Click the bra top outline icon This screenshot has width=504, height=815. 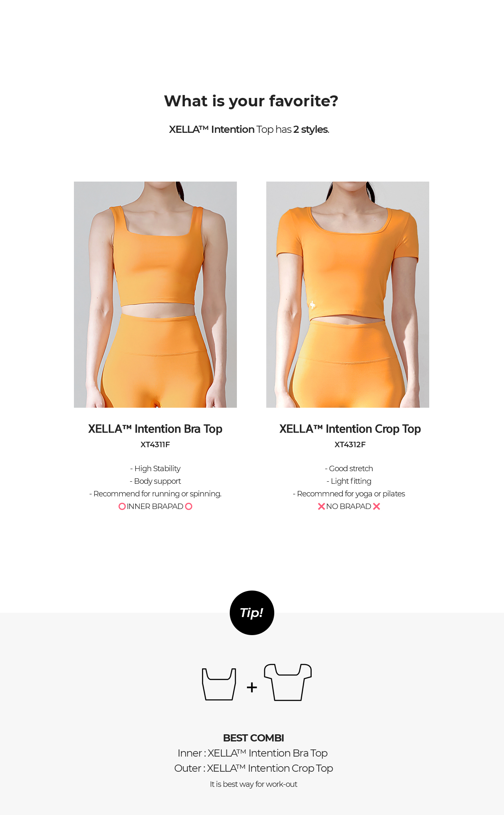(219, 684)
